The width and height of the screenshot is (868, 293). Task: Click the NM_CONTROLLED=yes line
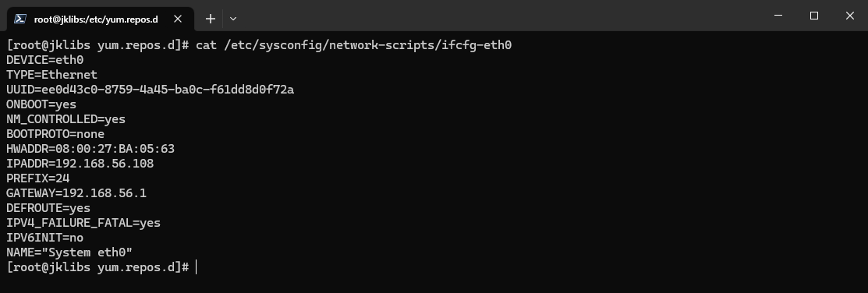66,119
